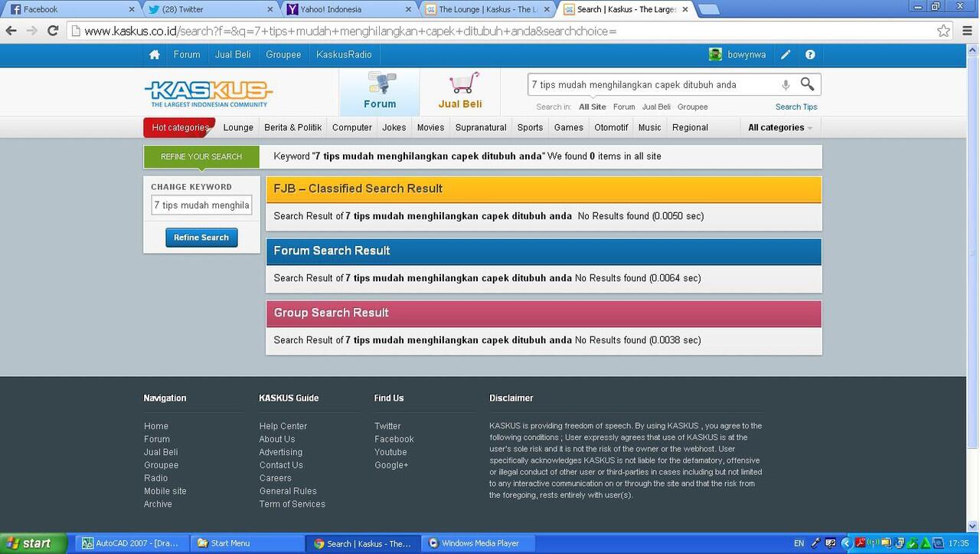Open Supranatural category
Image resolution: width=980 pixels, height=554 pixels.
click(x=481, y=127)
